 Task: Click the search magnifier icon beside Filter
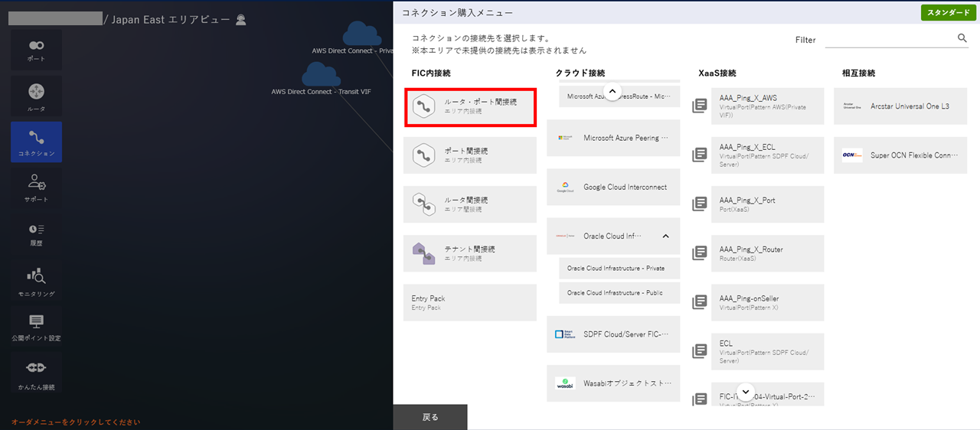[x=962, y=37]
